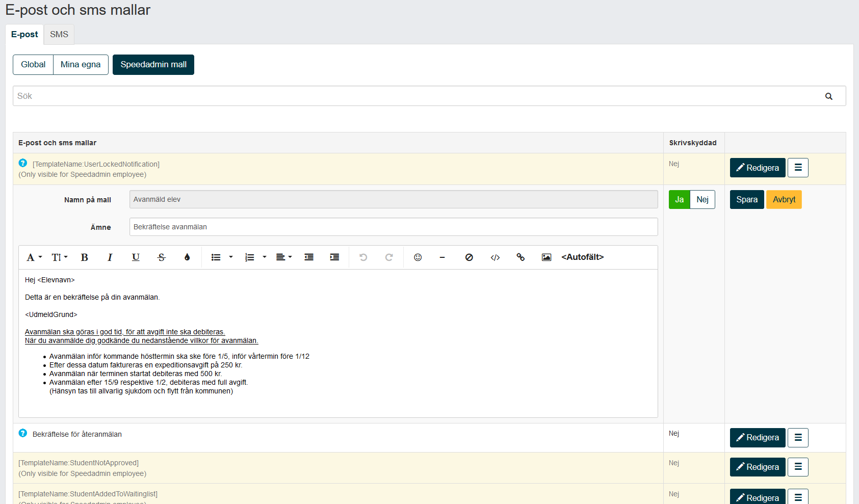Screen dimensions: 859x504
Task: Open the font family dropdown in editor
Action: tap(34, 257)
